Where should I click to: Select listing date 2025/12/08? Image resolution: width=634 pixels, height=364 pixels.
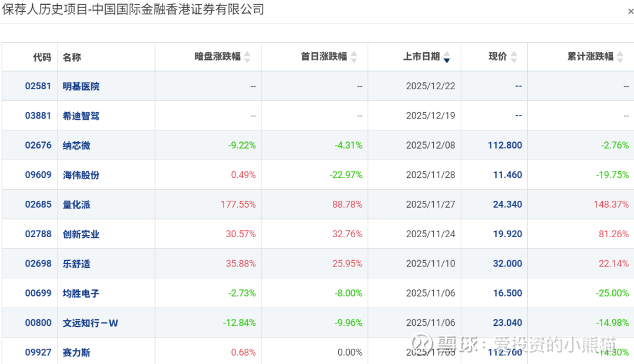point(431,145)
